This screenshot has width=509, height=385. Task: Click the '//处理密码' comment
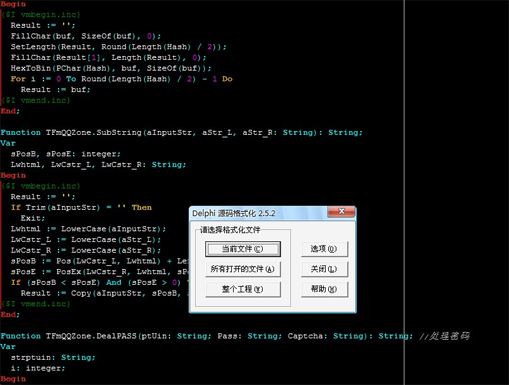point(444,336)
